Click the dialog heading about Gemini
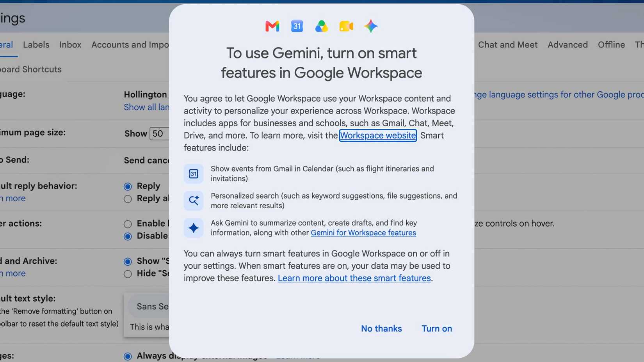644x362 pixels. pyautogui.click(x=322, y=63)
